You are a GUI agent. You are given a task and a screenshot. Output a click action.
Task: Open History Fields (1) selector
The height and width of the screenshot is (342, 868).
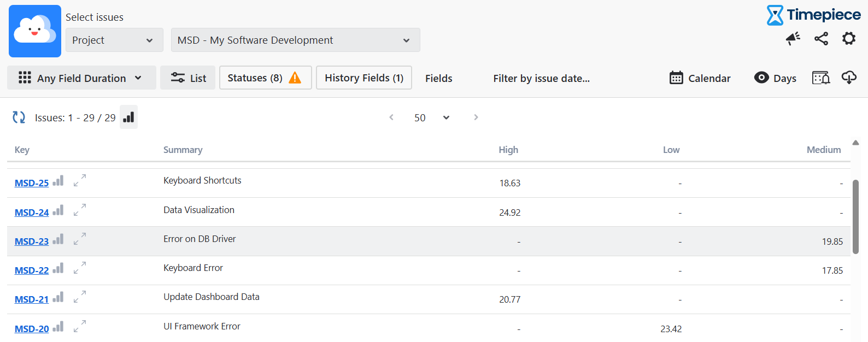pos(364,78)
